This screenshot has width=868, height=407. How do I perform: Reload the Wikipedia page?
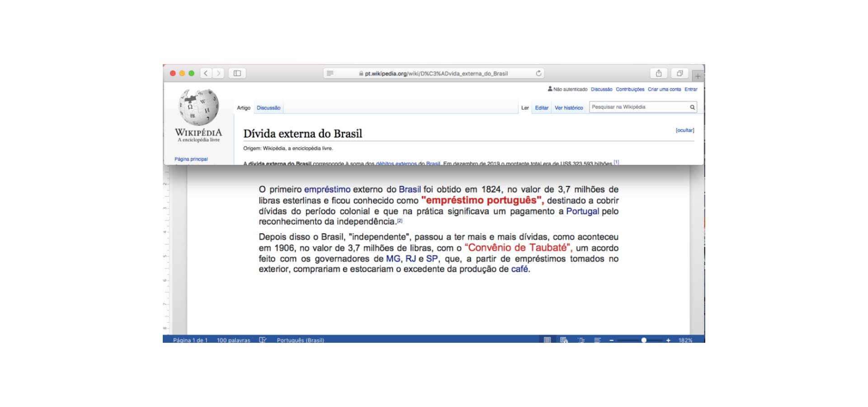[x=538, y=73]
